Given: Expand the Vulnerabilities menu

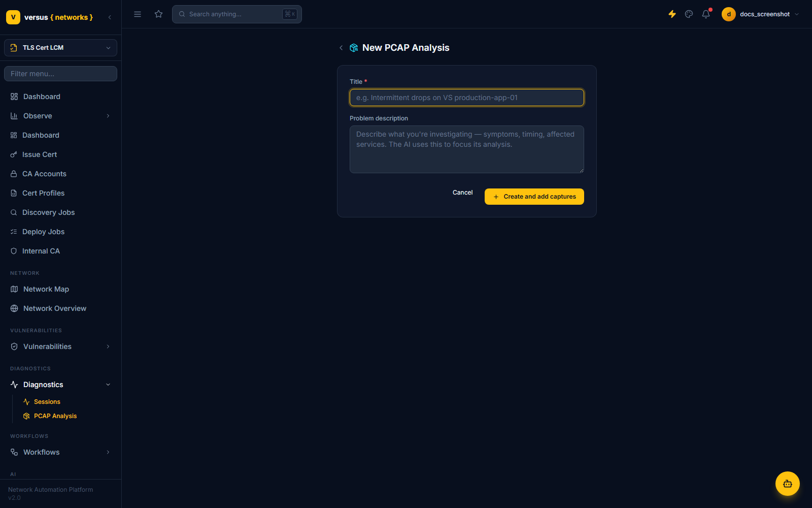Looking at the screenshot, I should tap(60, 346).
